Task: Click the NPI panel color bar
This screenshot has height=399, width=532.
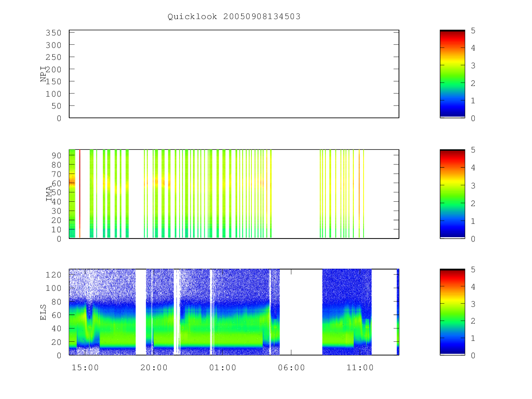Action: click(x=452, y=74)
